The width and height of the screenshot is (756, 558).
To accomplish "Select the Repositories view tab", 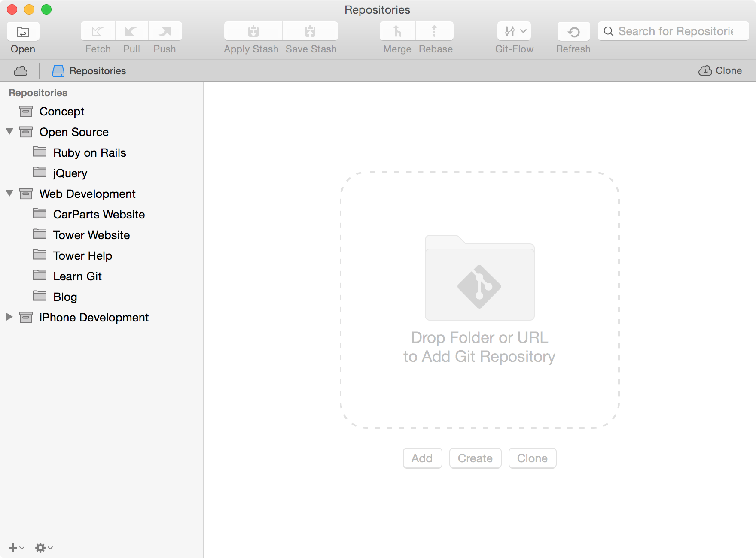I will (x=89, y=71).
